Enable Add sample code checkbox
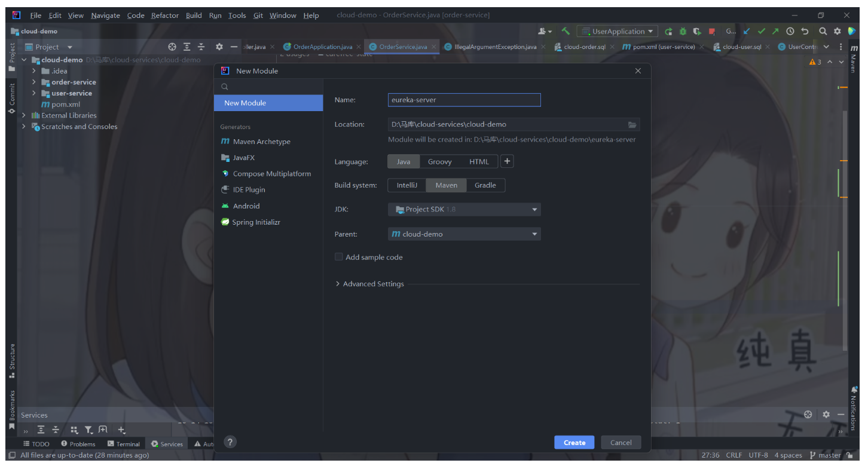 tap(339, 257)
